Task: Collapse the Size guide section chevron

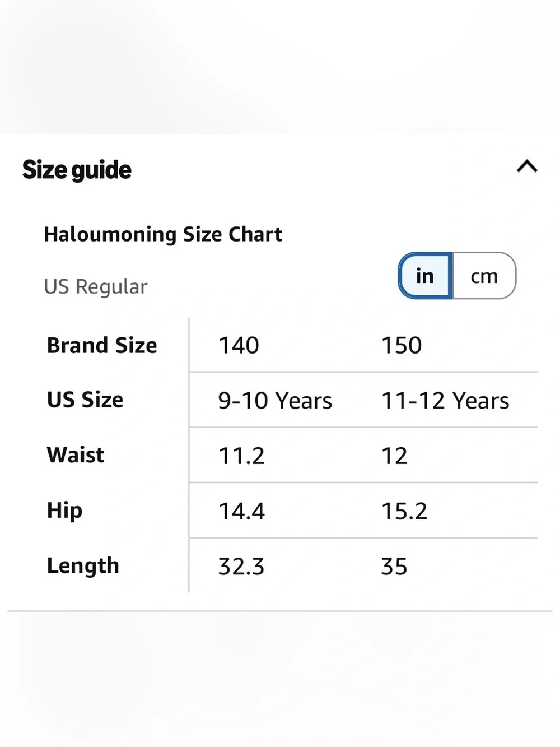Action: pyautogui.click(x=526, y=166)
